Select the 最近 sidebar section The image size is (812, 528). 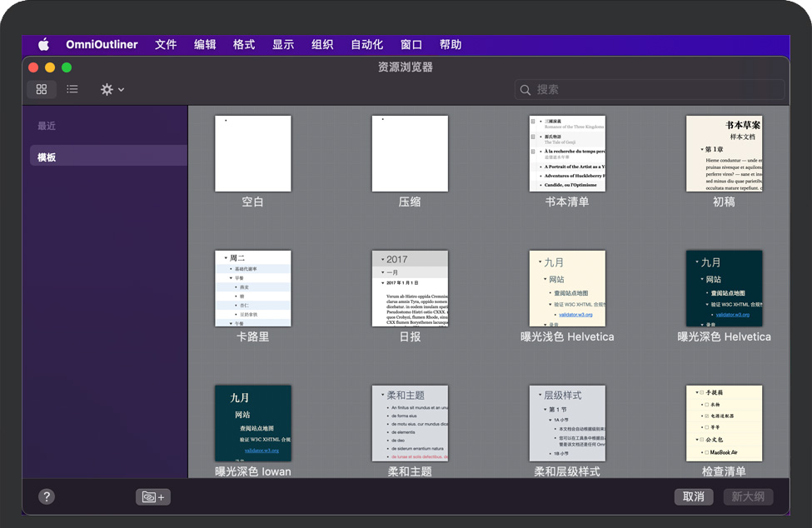click(x=47, y=126)
